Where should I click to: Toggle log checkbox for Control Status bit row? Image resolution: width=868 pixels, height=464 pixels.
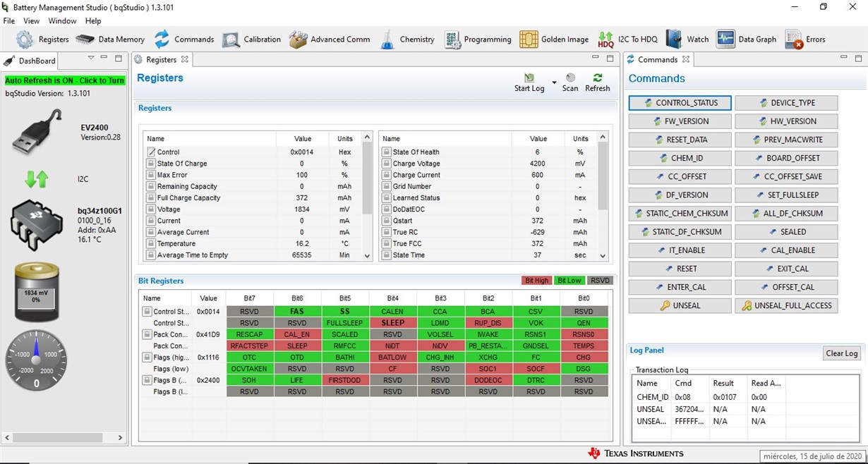(147, 312)
